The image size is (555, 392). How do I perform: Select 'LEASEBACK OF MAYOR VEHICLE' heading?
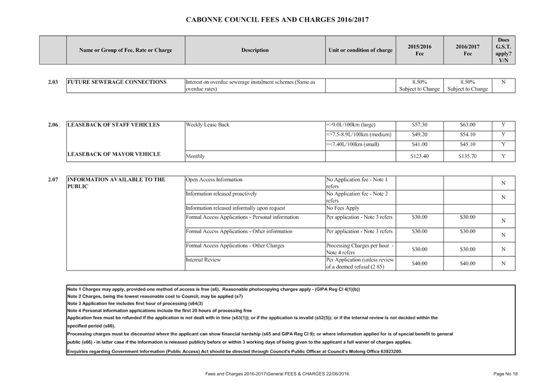[x=114, y=154]
